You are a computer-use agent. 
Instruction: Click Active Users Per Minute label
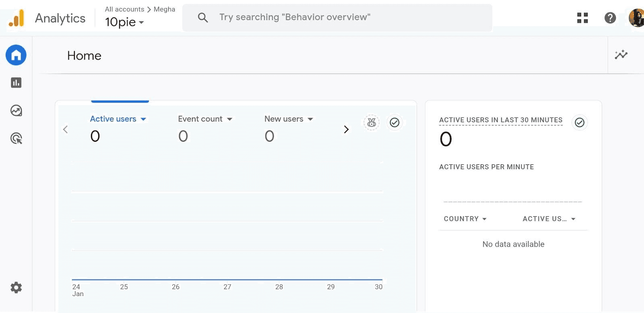pyautogui.click(x=486, y=167)
